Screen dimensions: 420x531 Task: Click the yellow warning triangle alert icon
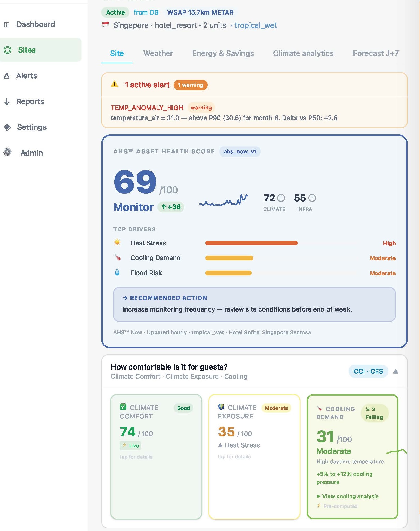coord(115,84)
